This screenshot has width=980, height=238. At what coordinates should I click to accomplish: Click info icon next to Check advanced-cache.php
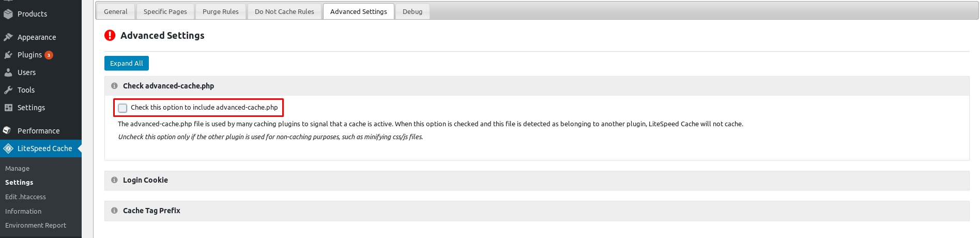[x=114, y=86]
